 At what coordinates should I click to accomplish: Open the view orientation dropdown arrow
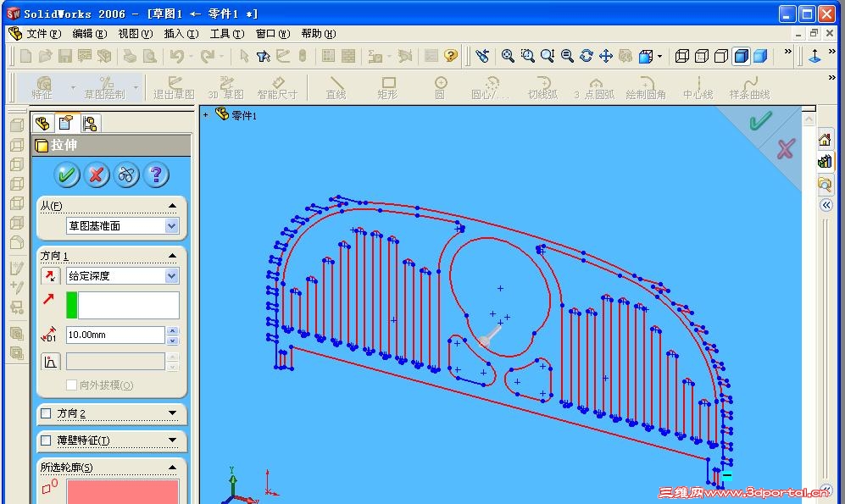tap(659, 56)
